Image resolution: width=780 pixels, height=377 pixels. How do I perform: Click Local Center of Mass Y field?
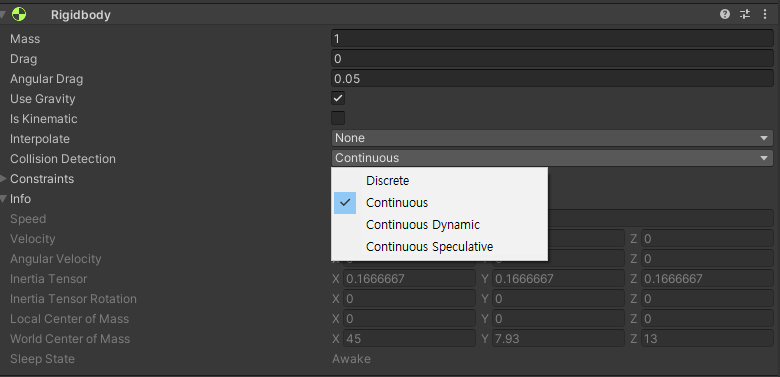[x=558, y=318]
